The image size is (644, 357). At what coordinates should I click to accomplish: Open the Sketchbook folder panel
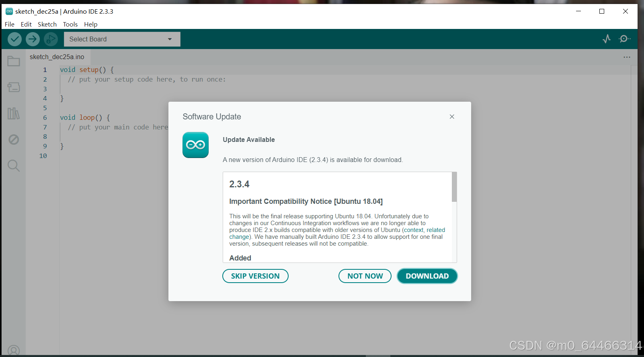14,61
